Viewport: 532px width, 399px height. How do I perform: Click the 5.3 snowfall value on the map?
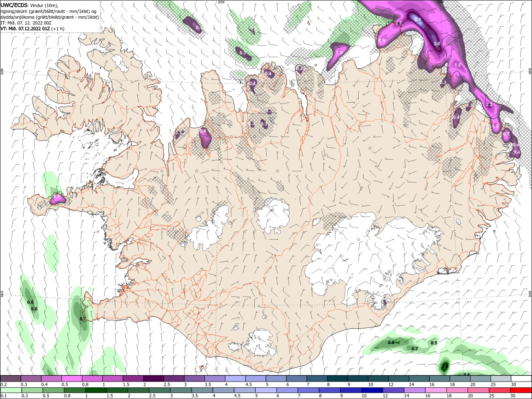418,20
